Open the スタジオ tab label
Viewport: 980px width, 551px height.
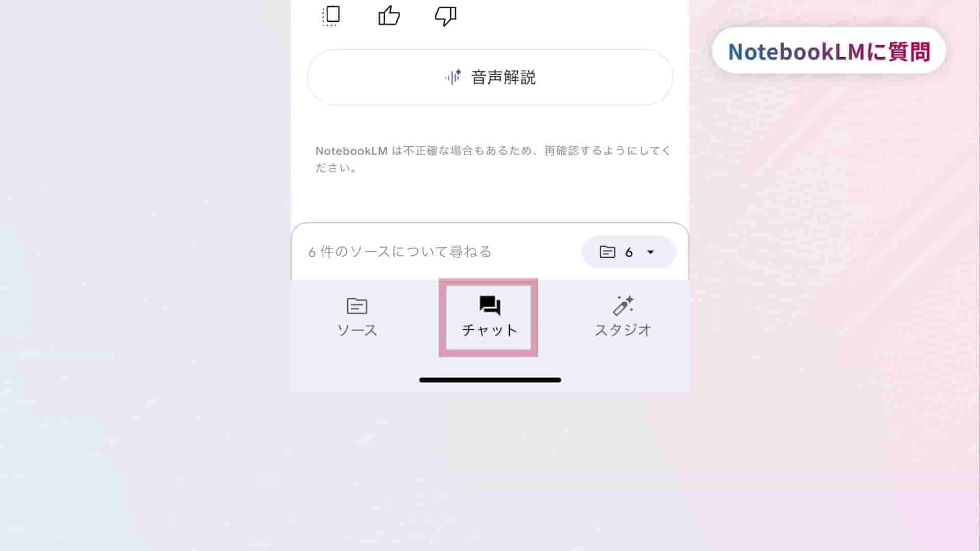pos(623,330)
